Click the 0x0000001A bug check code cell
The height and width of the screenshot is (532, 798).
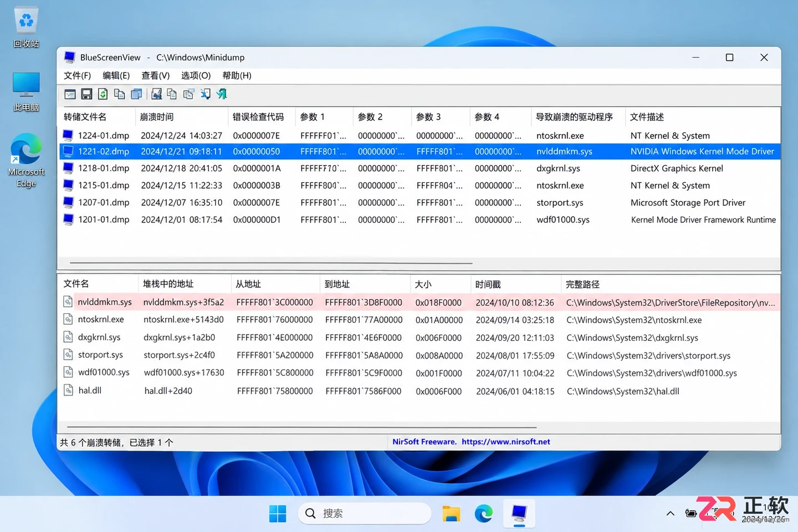257,168
